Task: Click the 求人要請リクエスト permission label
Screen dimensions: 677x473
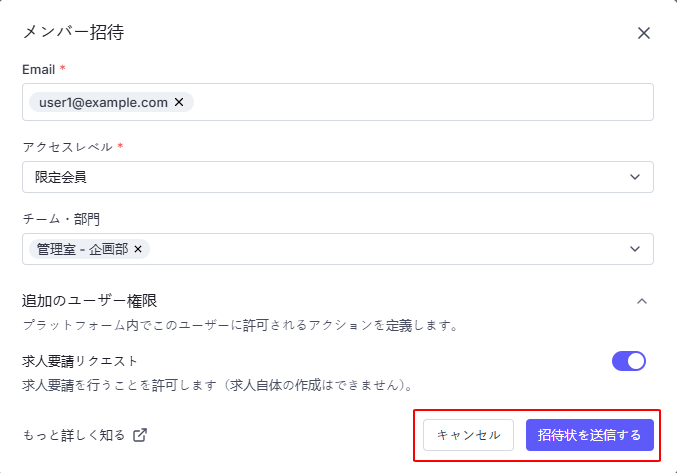Action: coord(80,361)
